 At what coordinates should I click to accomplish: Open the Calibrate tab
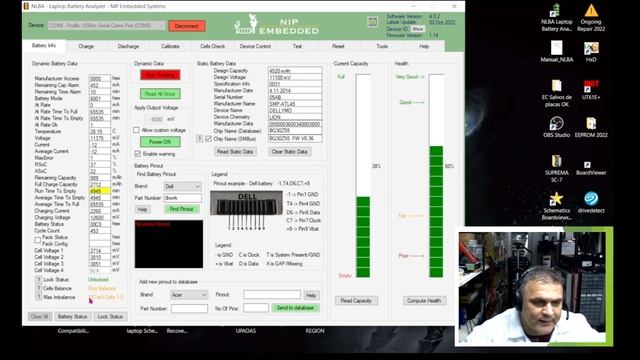[170, 46]
